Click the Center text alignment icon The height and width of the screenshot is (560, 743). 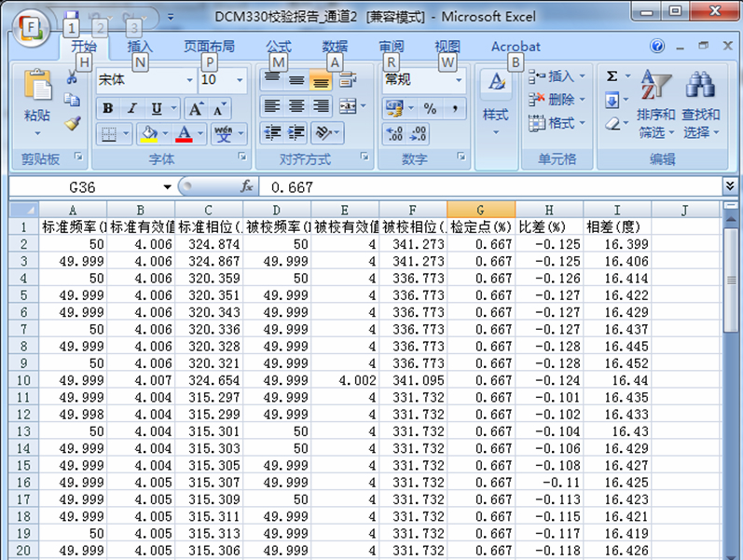pyautogui.click(x=296, y=106)
